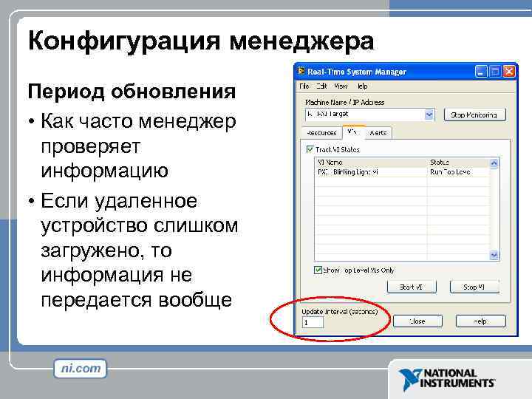
Task: Click the Help button at bottom
Action: pyautogui.click(x=480, y=321)
